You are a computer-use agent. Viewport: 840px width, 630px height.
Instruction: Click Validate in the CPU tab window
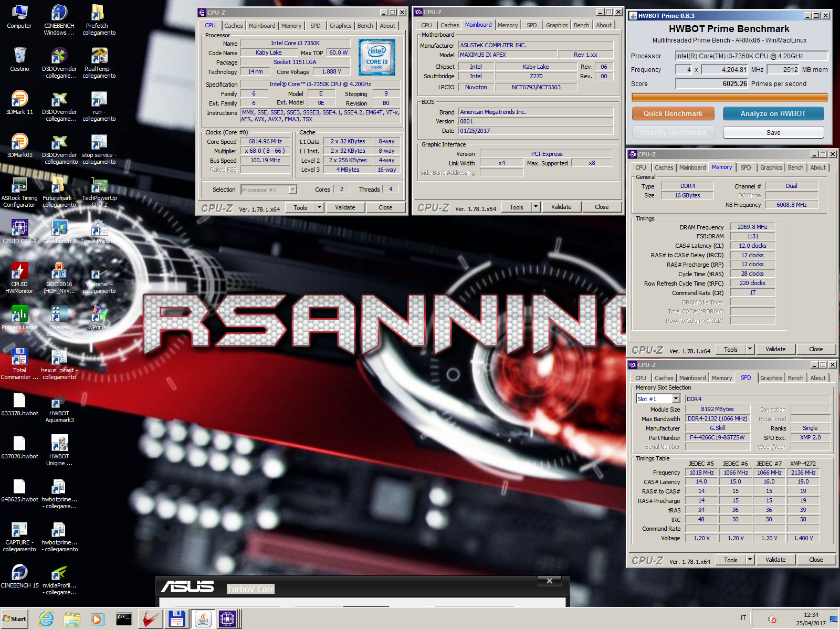point(345,207)
